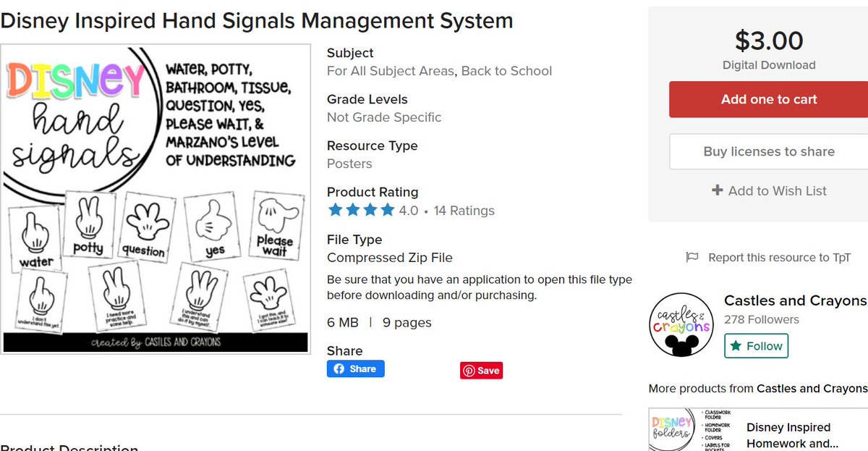868x451 pixels.
Task: Open the Posters resource type link
Action: tap(349, 164)
